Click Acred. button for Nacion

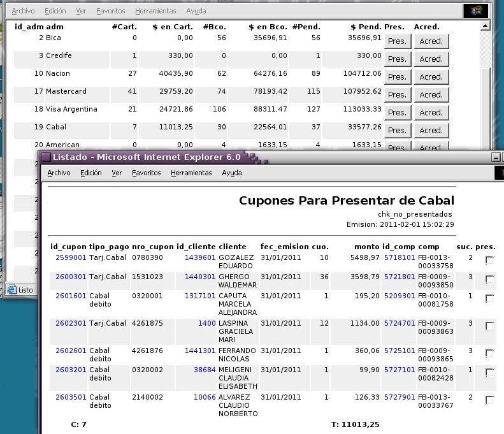[431, 77]
